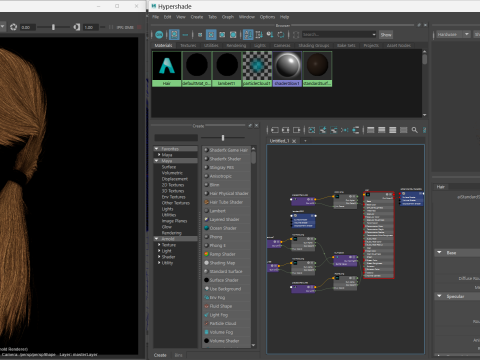Create a Ramp Shader node
Viewport: 480px width, 360px height.
pyautogui.click(x=226, y=254)
